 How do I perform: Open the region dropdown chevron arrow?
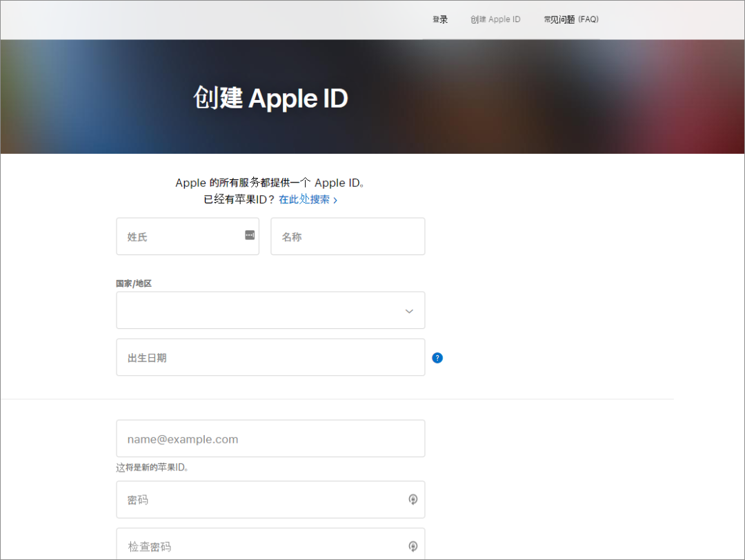tap(408, 310)
